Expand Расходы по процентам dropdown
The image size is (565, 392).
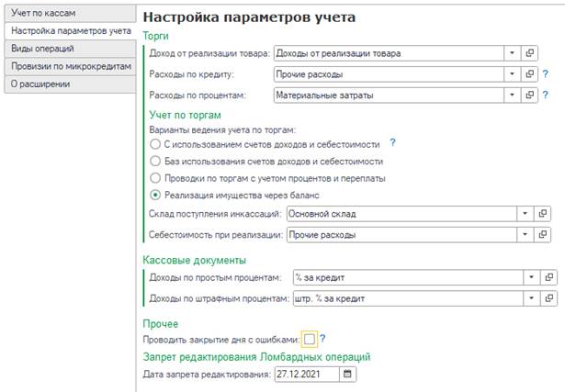coord(512,95)
